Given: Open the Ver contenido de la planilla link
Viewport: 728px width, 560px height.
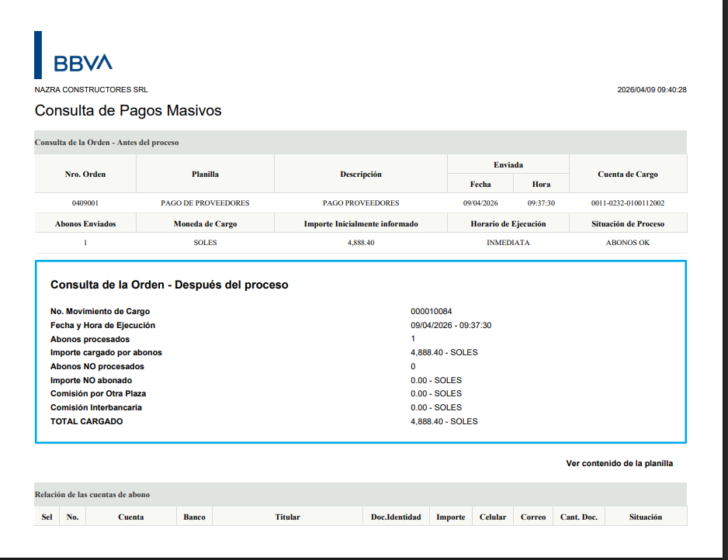Looking at the screenshot, I should tap(619, 463).
